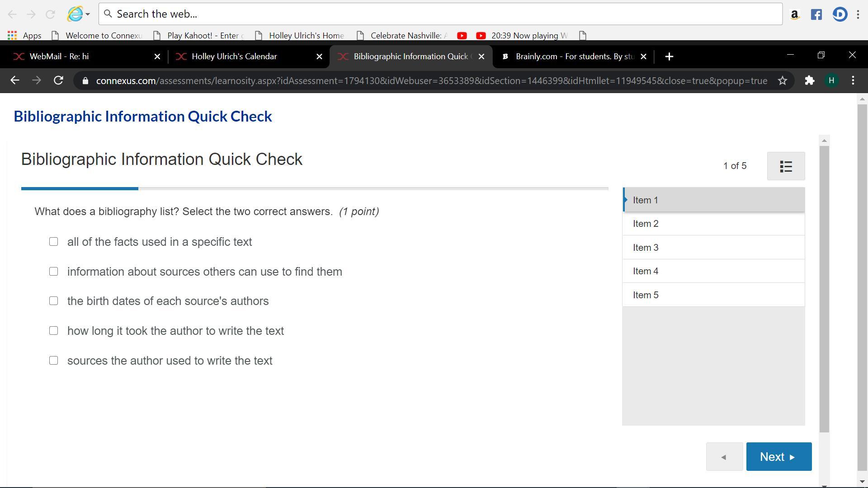Click the Amazon icon in top toolbar
Image resolution: width=868 pixels, height=488 pixels.
pos(794,14)
